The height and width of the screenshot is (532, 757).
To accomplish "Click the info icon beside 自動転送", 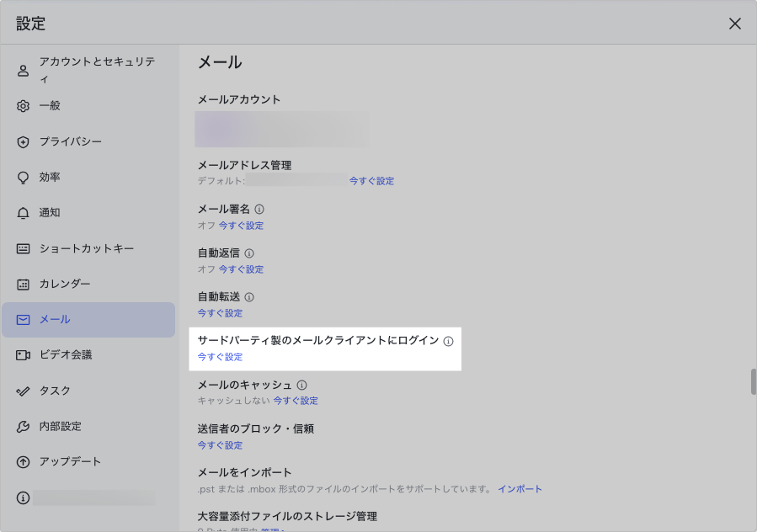I will pyautogui.click(x=249, y=297).
